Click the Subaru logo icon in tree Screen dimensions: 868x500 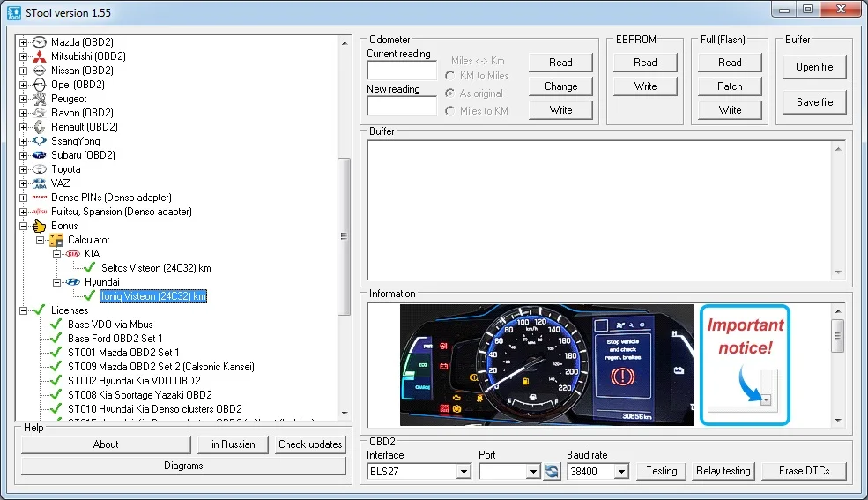click(x=39, y=155)
